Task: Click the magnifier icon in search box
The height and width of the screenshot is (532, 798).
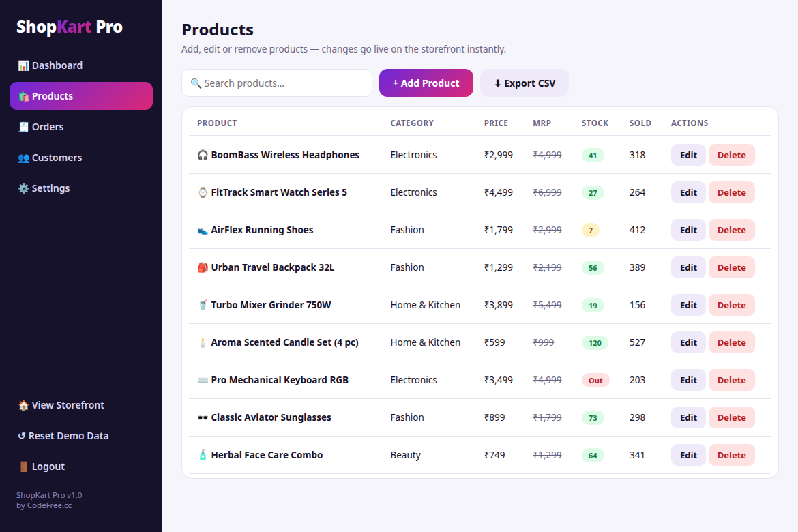Action: click(196, 83)
